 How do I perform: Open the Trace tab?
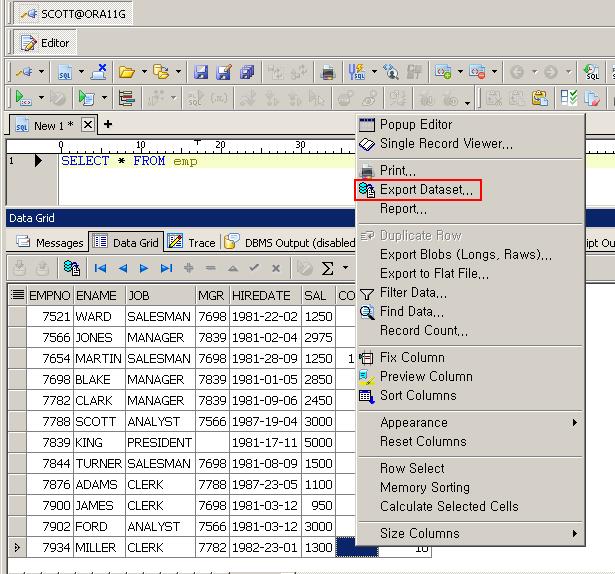[x=191, y=243]
